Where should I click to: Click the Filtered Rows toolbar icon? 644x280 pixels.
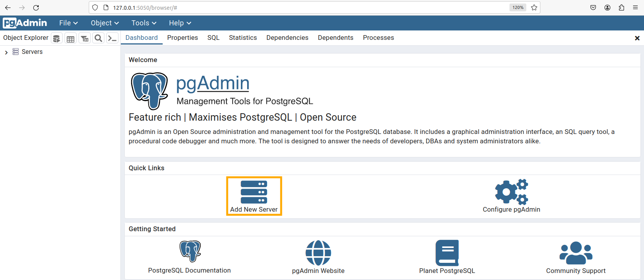point(84,38)
